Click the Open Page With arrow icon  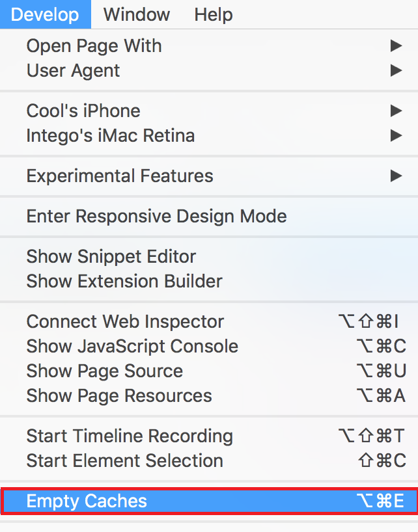point(396,46)
